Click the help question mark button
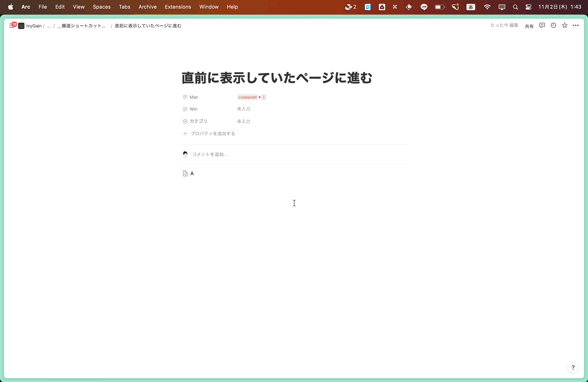 [x=573, y=367]
